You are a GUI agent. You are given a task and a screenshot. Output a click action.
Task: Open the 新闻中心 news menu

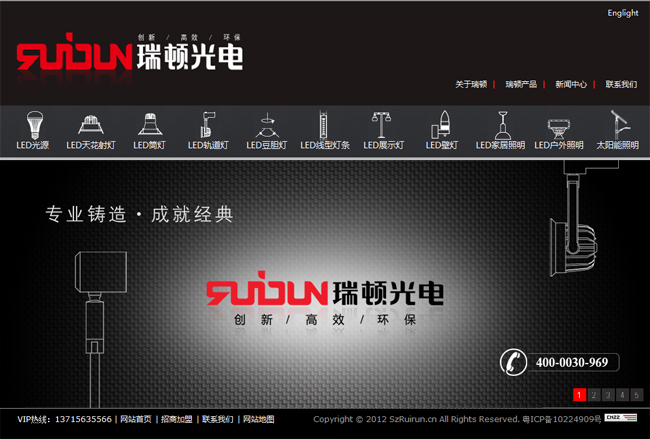click(571, 85)
